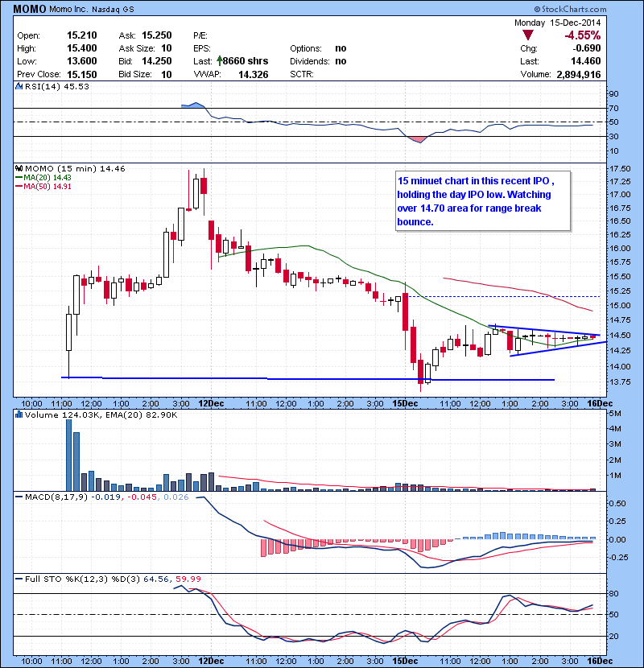Image resolution: width=644 pixels, height=668 pixels.
Task: Click the Prev Close value 15.150
Action: tap(82, 74)
